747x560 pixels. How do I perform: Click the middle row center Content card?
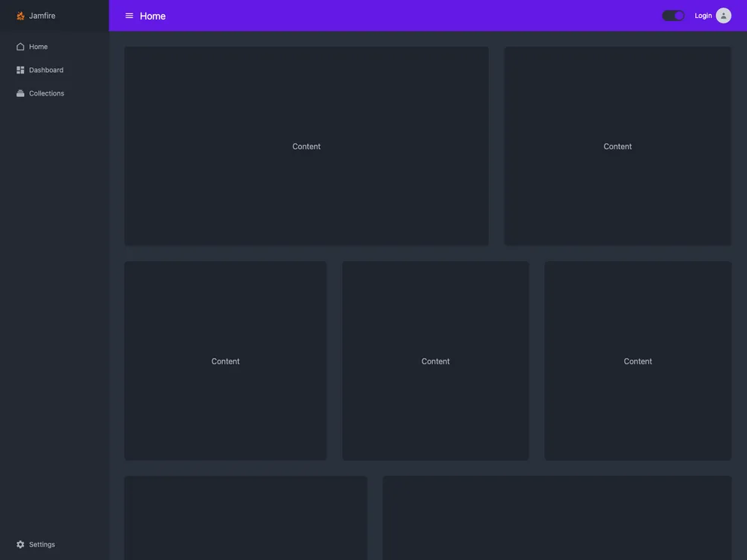435,361
